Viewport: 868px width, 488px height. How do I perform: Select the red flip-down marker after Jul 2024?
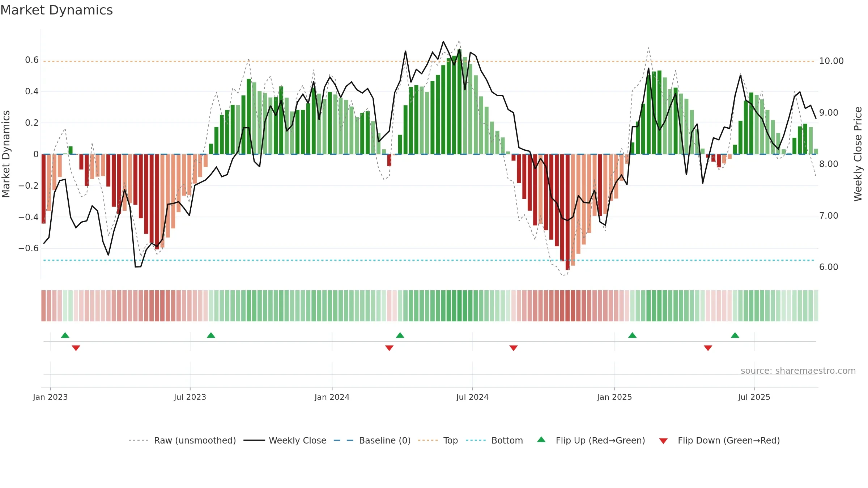[514, 348]
